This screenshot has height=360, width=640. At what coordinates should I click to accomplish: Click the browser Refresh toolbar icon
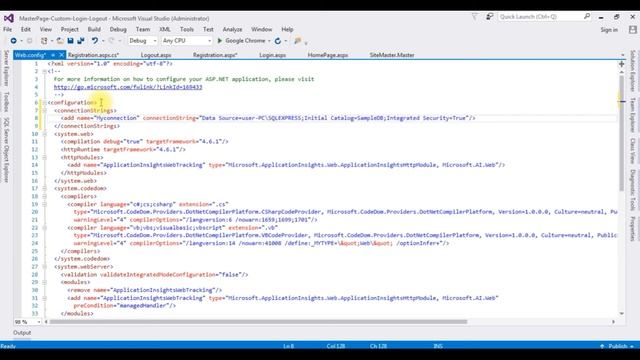click(278, 41)
